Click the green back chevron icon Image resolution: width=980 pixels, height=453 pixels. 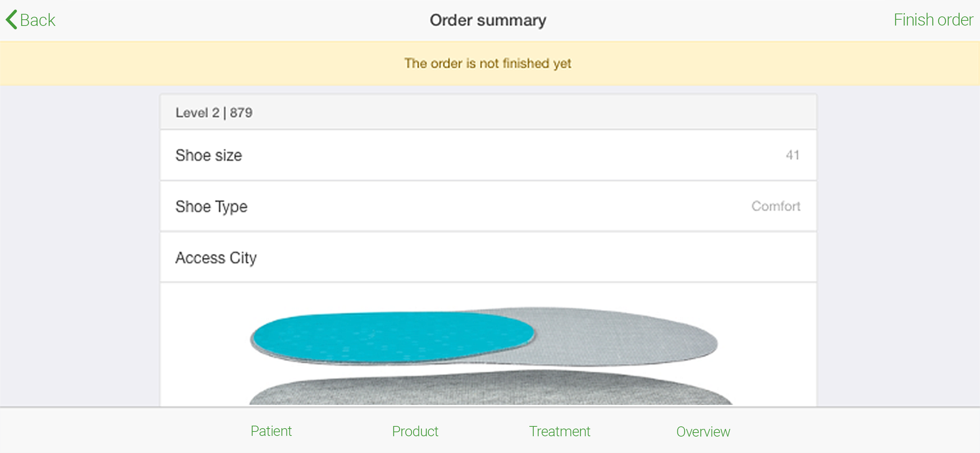[x=11, y=20]
